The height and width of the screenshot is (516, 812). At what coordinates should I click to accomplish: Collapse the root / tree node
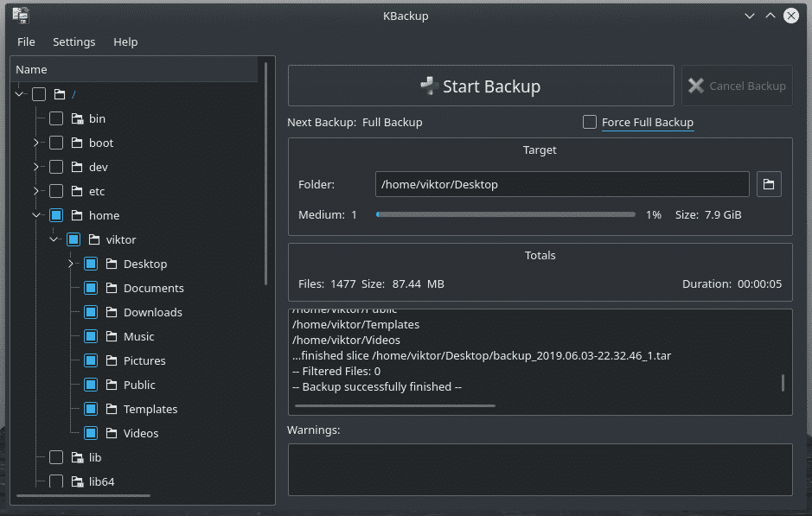click(19, 94)
